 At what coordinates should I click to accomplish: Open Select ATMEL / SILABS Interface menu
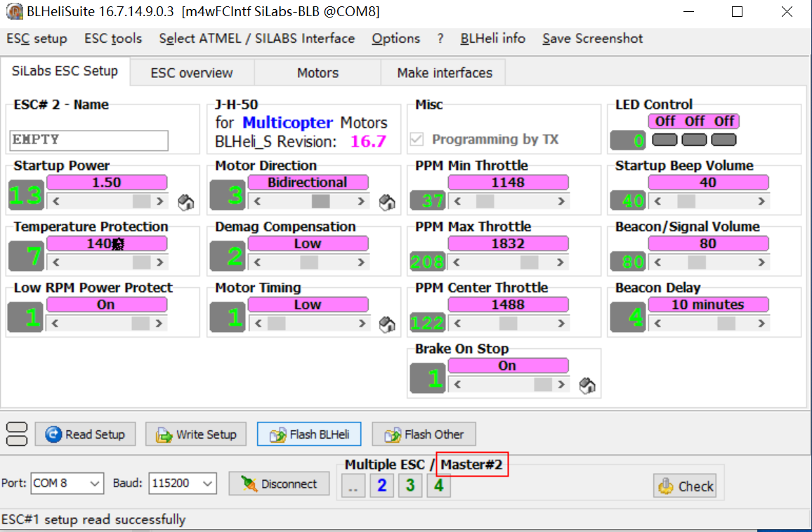257,39
